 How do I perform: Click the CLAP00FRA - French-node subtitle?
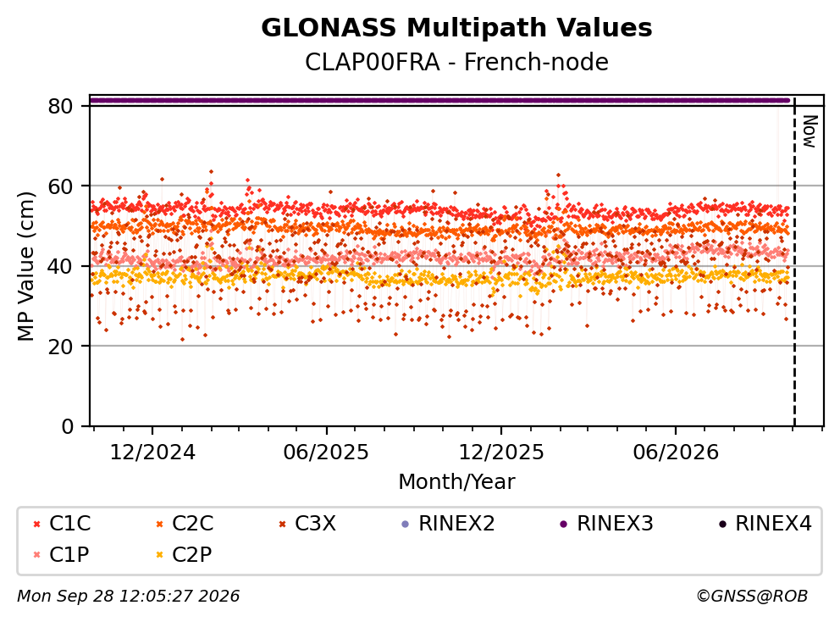coord(456,62)
